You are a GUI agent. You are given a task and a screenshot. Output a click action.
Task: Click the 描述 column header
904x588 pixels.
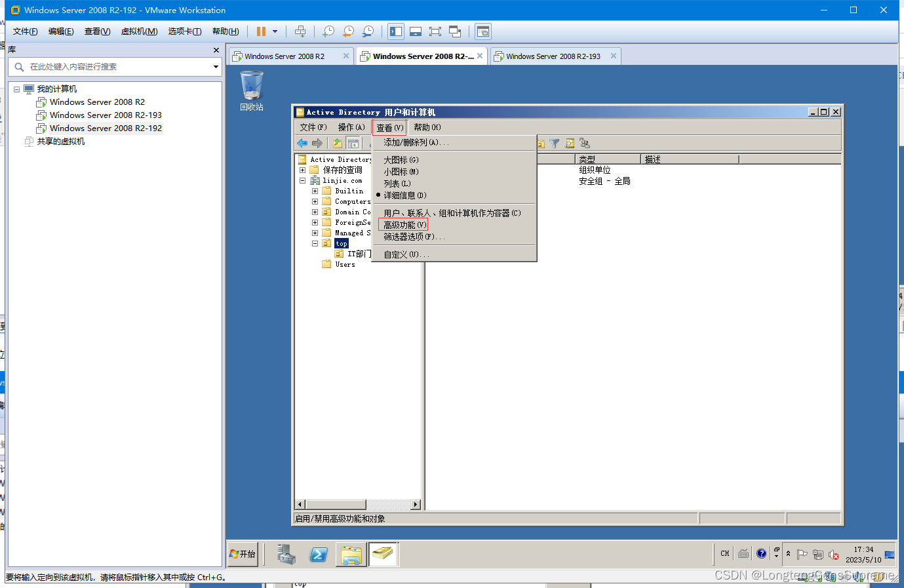point(690,159)
